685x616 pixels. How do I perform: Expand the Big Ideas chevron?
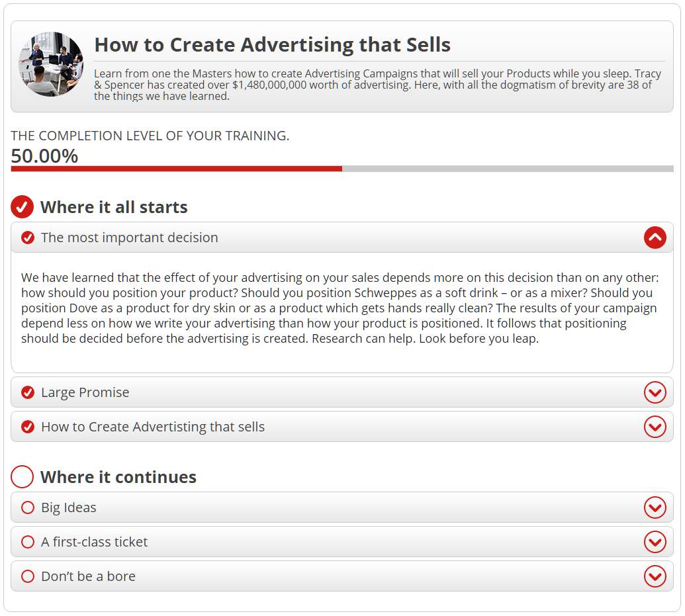tap(655, 507)
